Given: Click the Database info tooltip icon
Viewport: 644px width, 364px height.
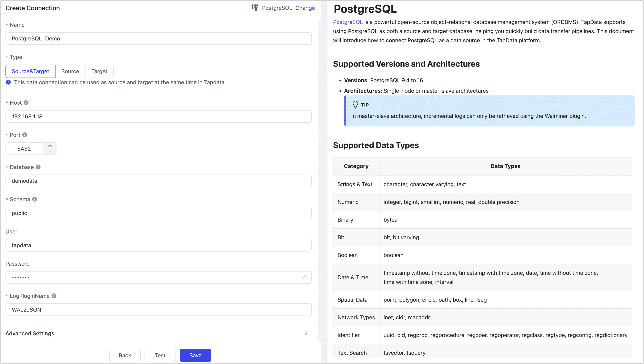Looking at the screenshot, I should click(38, 167).
